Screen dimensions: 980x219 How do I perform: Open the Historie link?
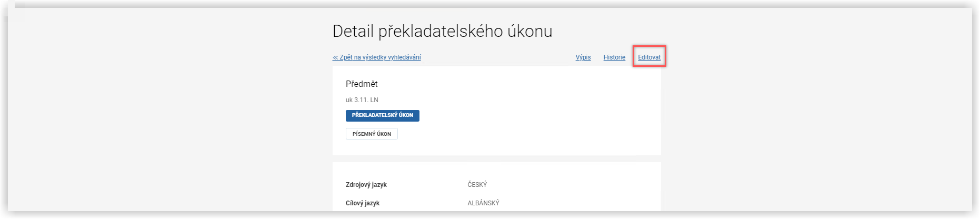(x=614, y=57)
